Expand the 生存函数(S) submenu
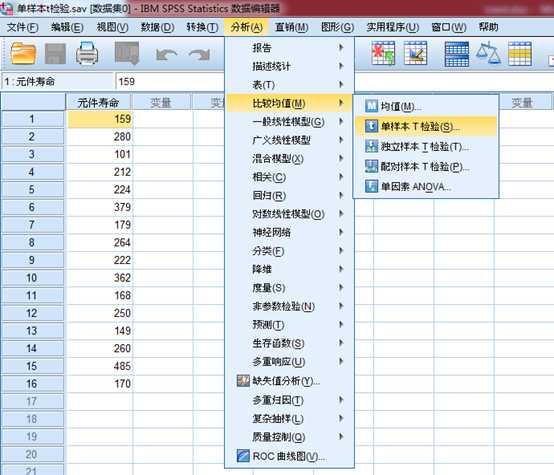 coord(289,343)
